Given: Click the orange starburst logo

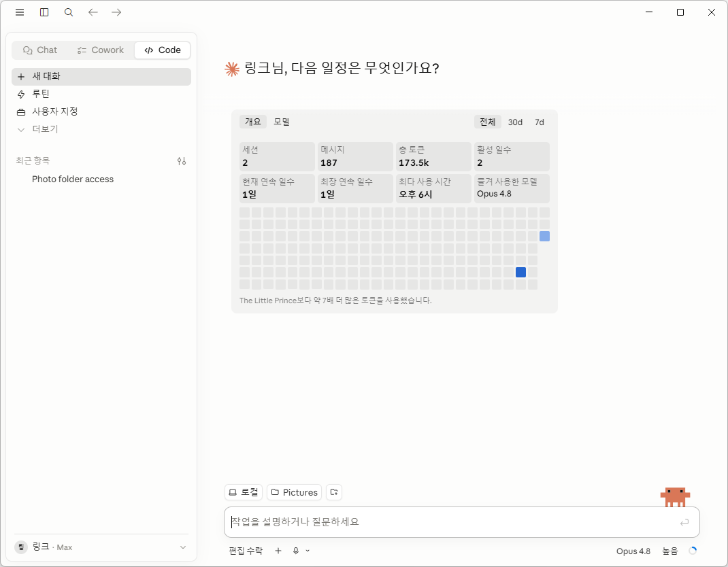Looking at the screenshot, I should point(232,69).
